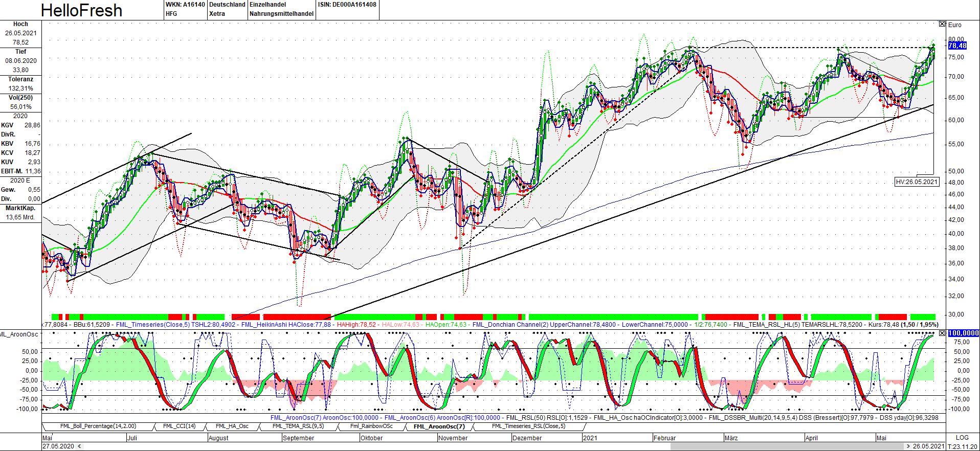Click the ISIN: DE000A161408 label
980x451 pixels.
[347, 5]
